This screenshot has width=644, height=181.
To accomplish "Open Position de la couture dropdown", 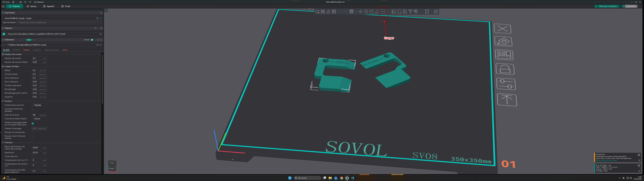I will [39, 105].
